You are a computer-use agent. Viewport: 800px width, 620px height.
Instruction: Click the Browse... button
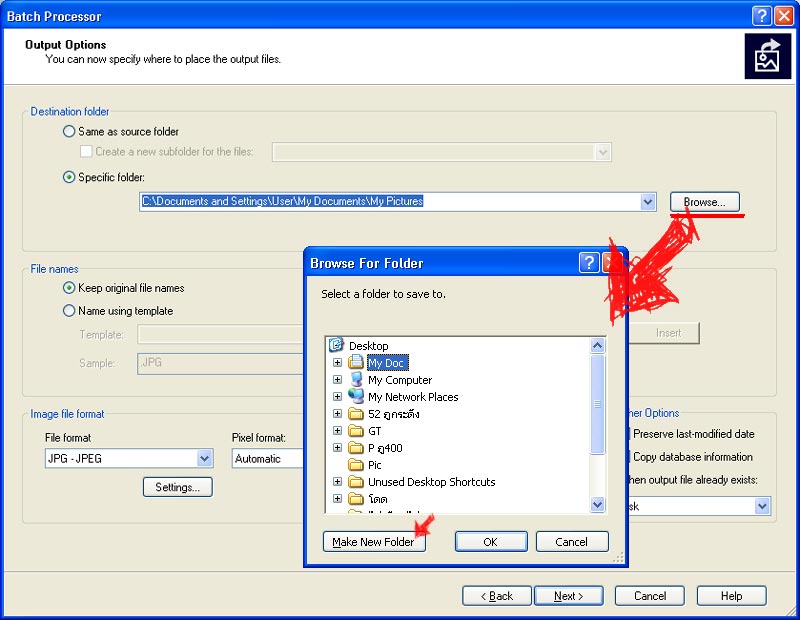[705, 202]
